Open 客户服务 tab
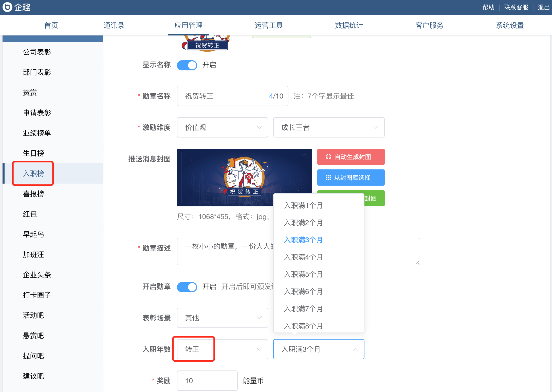Screen dimensions: 552x392 click(x=429, y=25)
